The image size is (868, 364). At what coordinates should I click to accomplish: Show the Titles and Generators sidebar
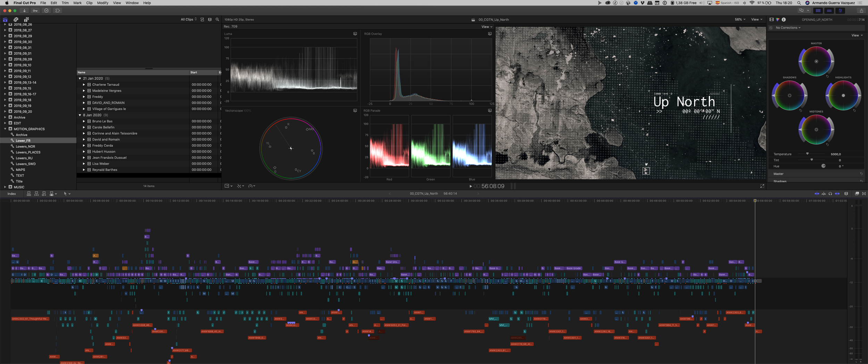[26, 20]
